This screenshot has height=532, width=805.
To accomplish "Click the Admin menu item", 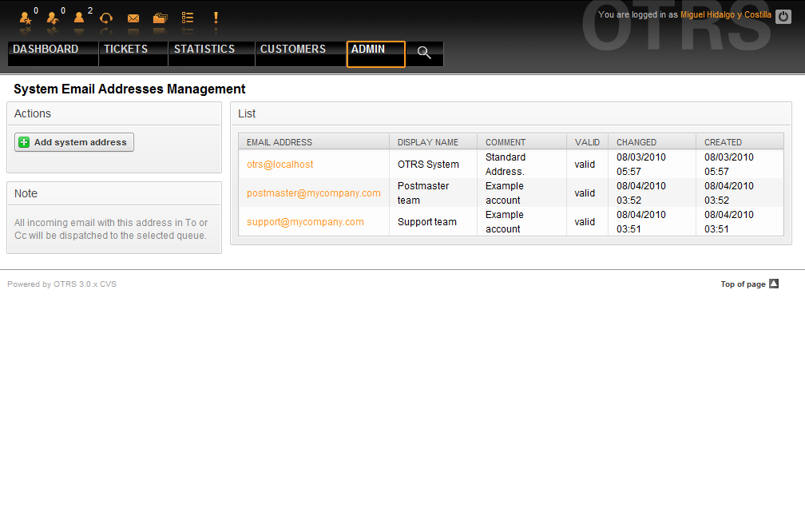I will [368, 50].
